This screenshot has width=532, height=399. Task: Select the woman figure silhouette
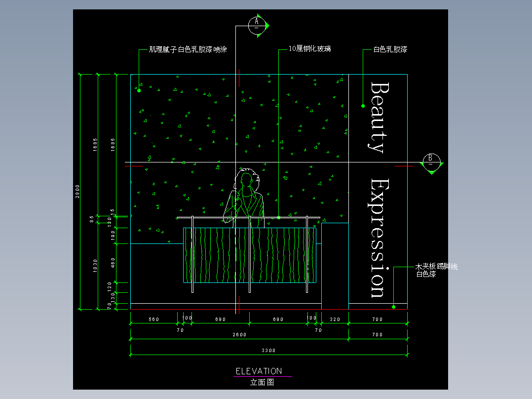pyautogui.click(x=244, y=198)
